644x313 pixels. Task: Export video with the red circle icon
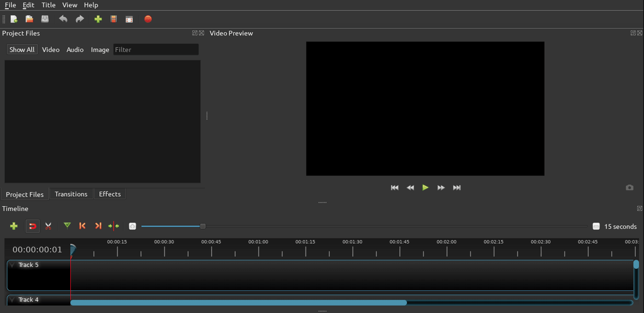pyautogui.click(x=148, y=19)
